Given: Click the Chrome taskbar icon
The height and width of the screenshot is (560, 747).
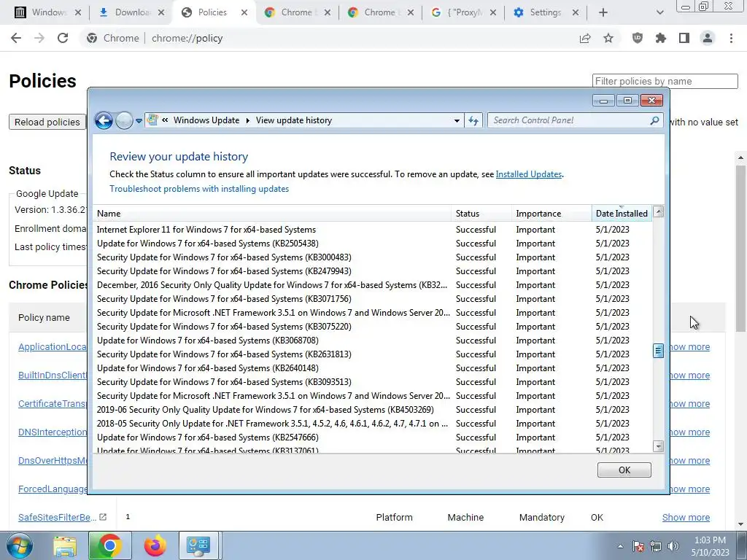Looking at the screenshot, I should point(109,545).
